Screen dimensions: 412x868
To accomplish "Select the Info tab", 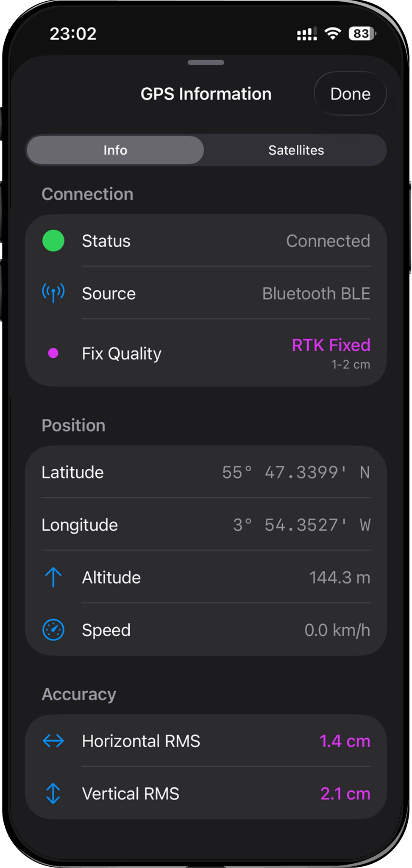I will [x=115, y=150].
